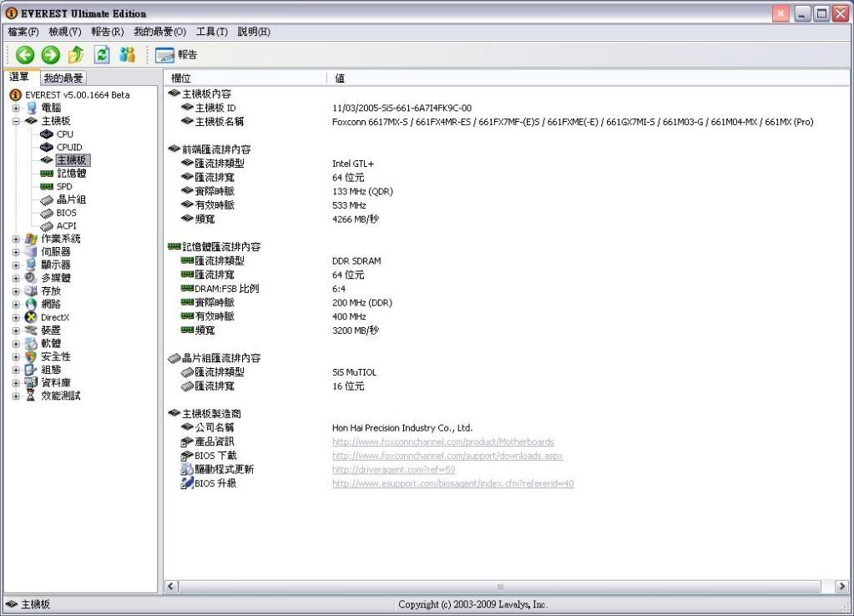Viewport: 854px width, 616px height.
Task: Expand the 多媒體 tree node
Action: (x=16, y=278)
